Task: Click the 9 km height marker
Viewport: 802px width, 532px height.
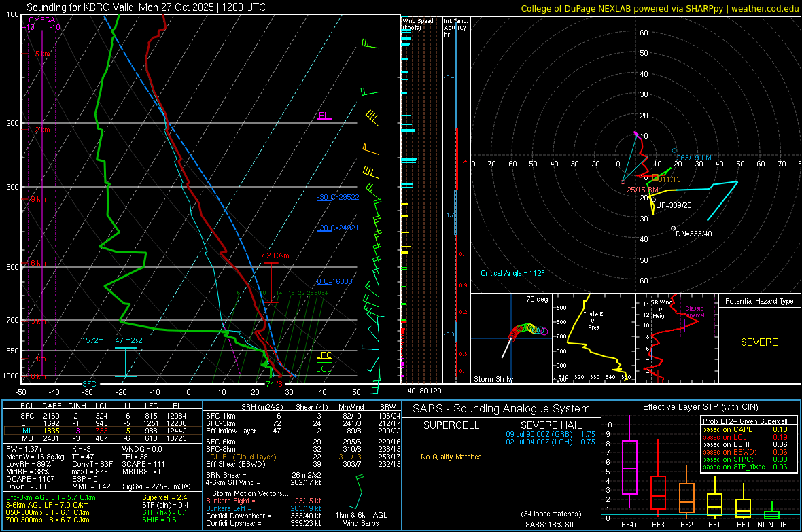Action: click(x=38, y=199)
